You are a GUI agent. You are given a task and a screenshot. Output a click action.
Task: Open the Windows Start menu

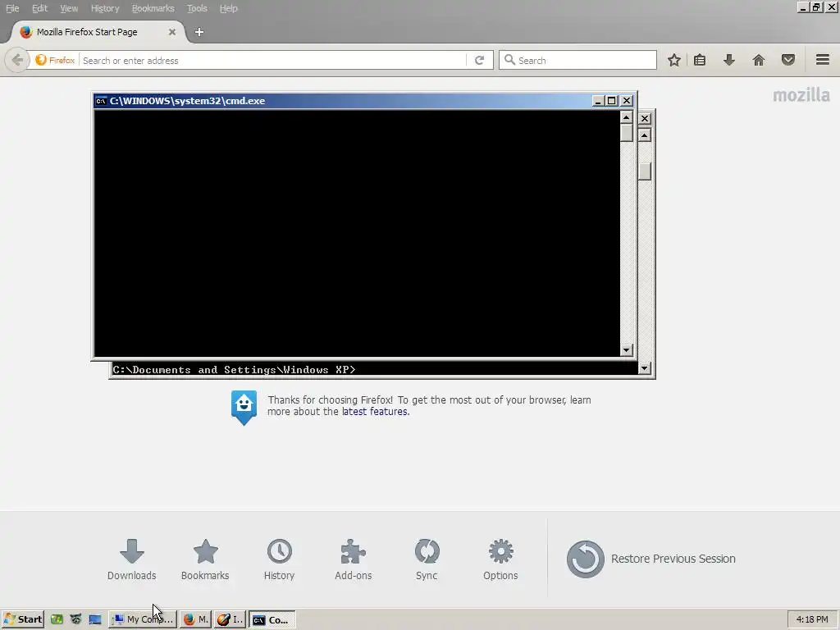click(22, 619)
